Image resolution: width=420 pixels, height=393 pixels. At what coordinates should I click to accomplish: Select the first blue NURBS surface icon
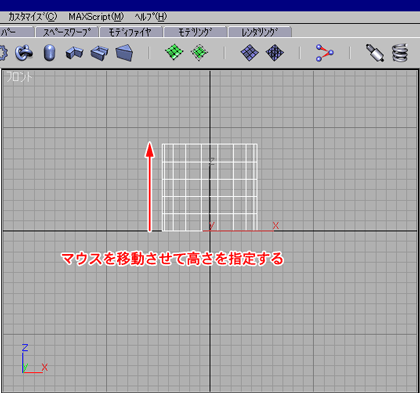pyautogui.click(x=249, y=53)
